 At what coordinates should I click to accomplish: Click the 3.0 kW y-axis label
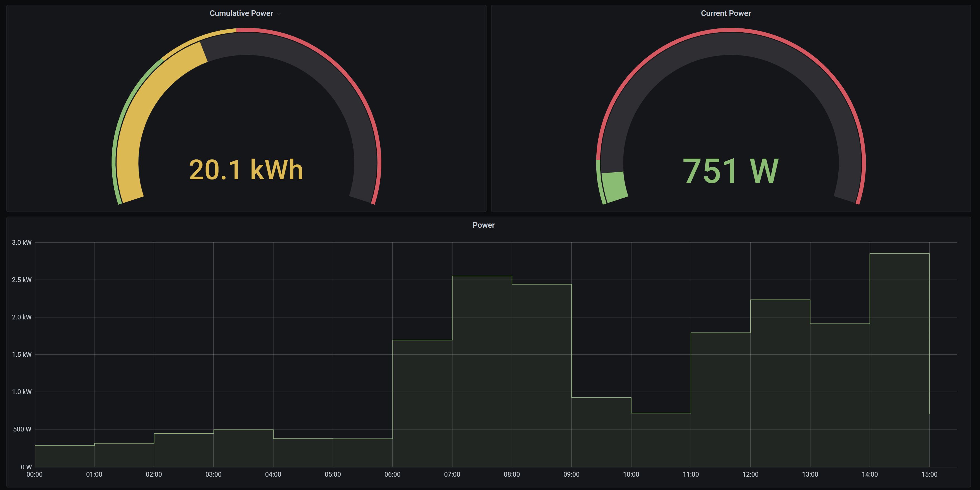point(22,242)
